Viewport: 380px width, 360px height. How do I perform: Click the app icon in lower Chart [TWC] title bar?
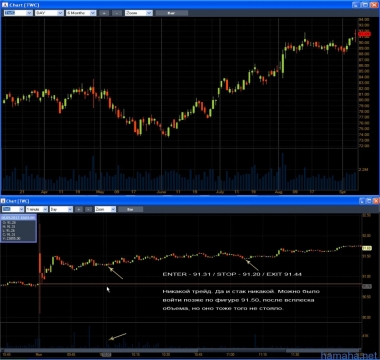(3, 201)
